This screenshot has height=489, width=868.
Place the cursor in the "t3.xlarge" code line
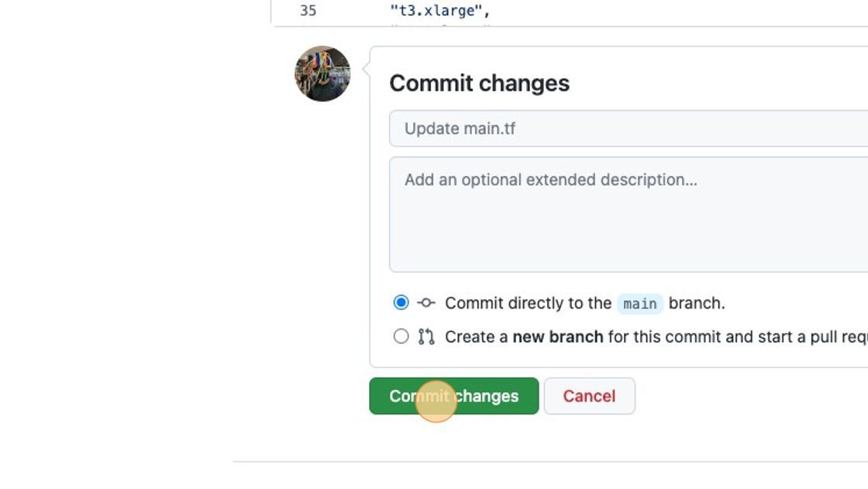coord(440,11)
